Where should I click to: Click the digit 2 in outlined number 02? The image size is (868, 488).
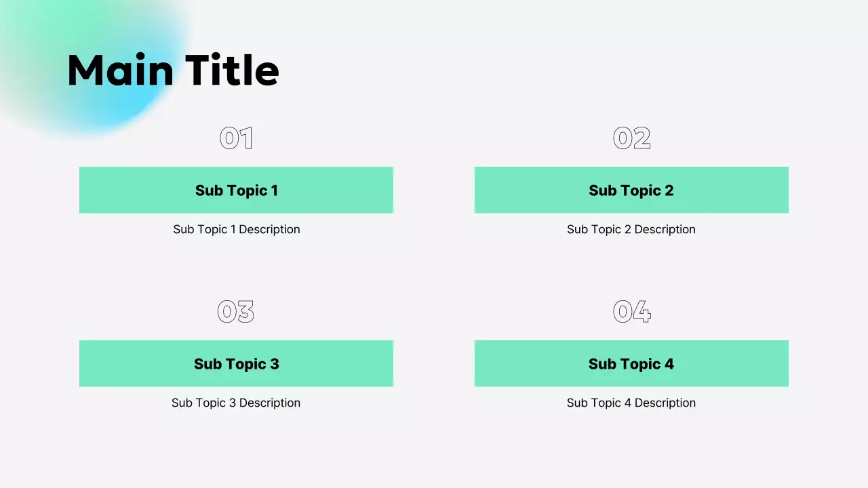click(x=642, y=138)
